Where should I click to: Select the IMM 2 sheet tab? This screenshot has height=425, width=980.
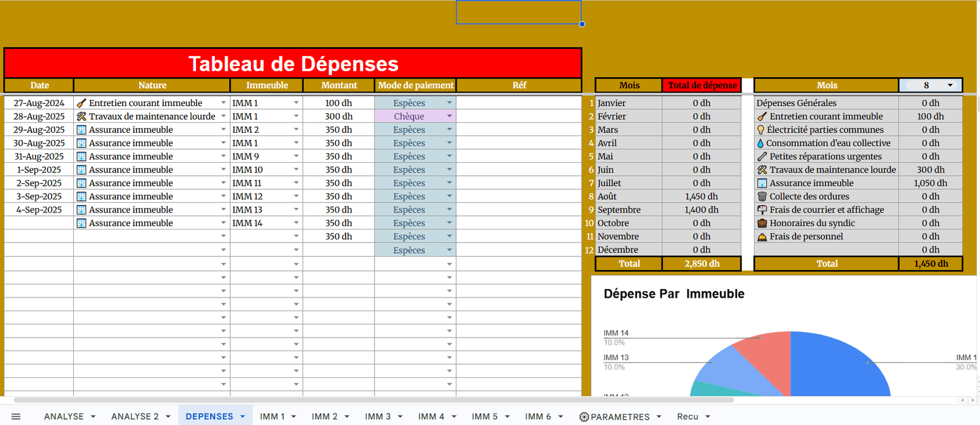pos(325,416)
